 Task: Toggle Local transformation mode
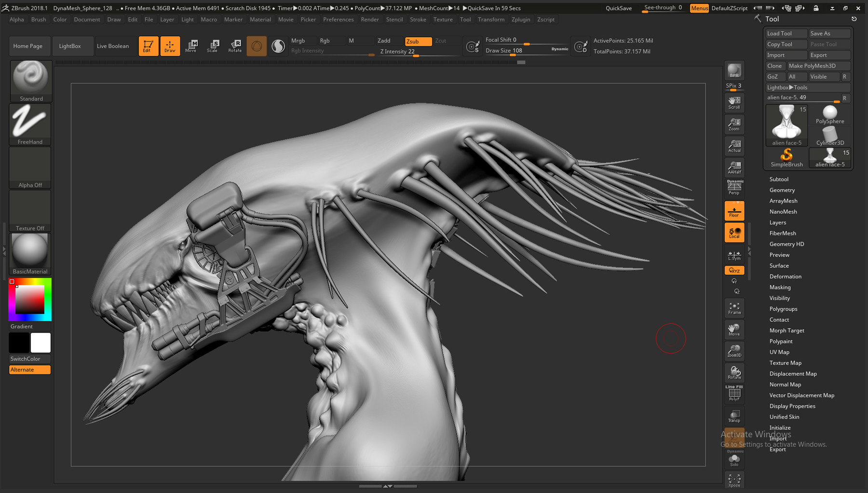[x=733, y=232]
